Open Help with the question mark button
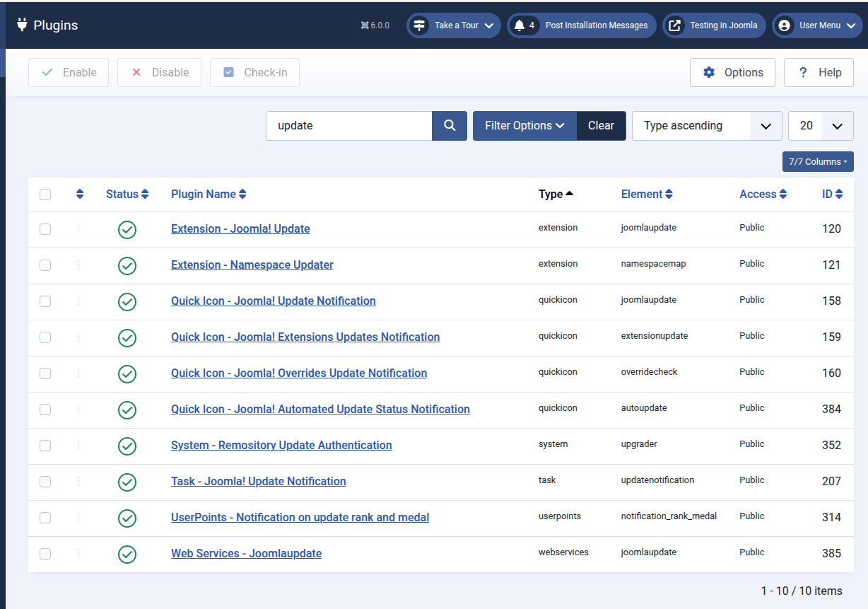 pos(819,73)
